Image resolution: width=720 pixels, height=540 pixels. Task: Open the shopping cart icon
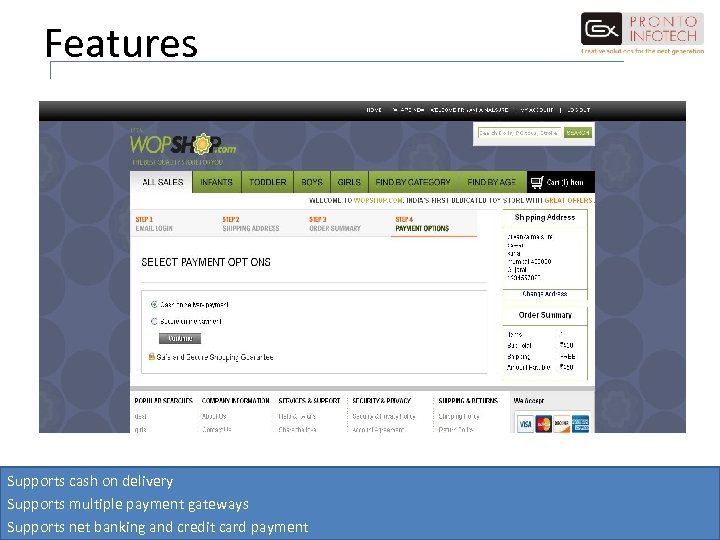[536, 182]
